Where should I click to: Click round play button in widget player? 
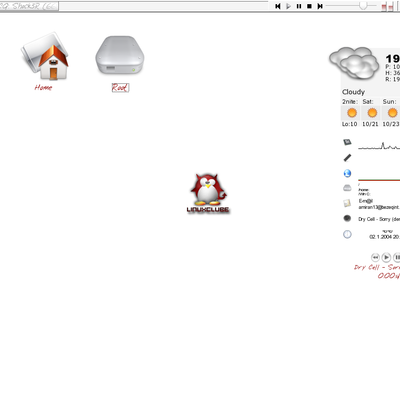[386, 257]
